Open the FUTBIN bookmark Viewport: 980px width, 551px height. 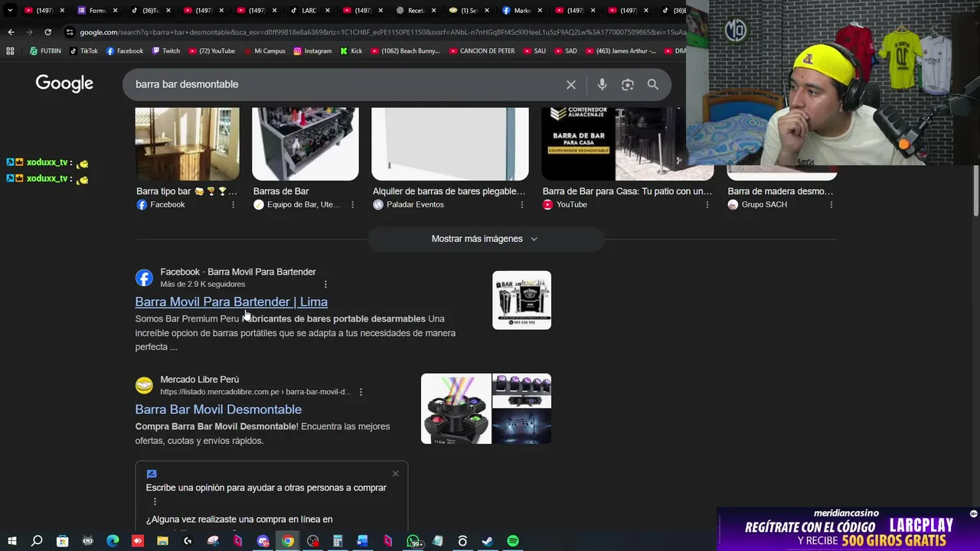45,51
